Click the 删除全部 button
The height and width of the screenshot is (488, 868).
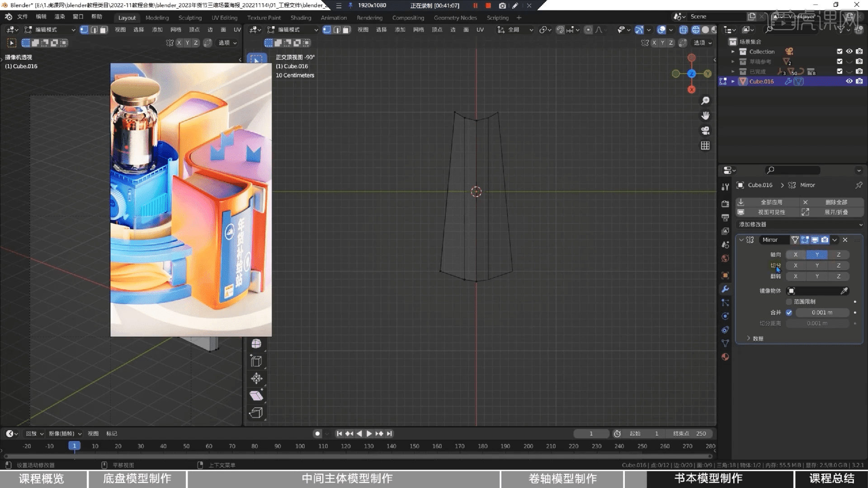(x=831, y=202)
